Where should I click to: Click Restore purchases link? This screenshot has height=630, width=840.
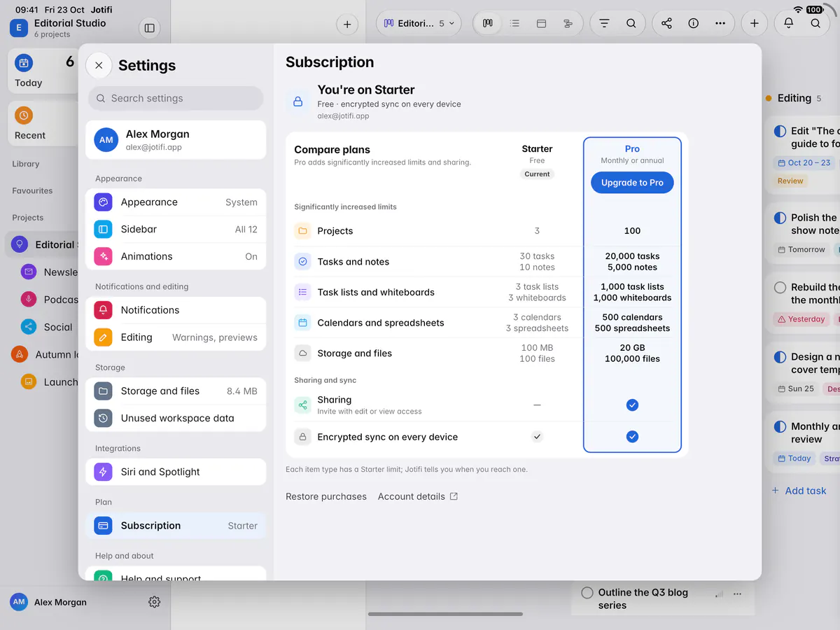point(326,496)
